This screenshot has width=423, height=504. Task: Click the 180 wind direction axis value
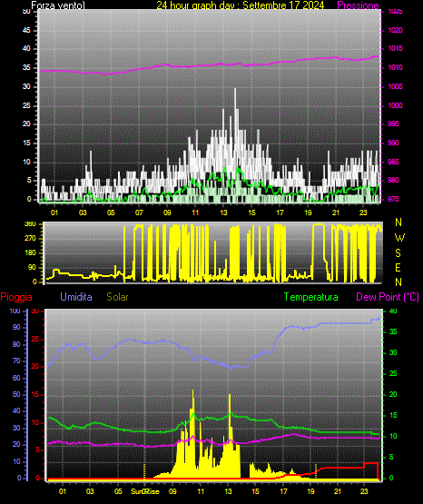pyautogui.click(x=30, y=253)
